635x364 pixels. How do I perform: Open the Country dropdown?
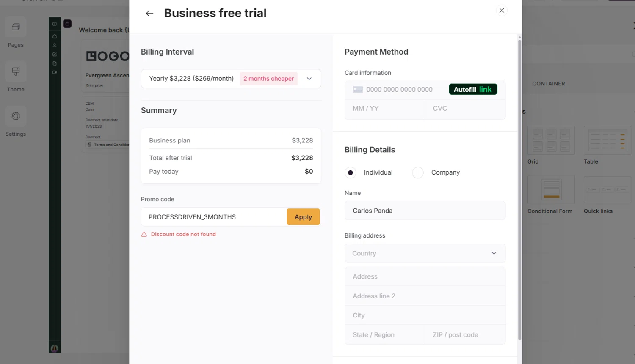click(425, 253)
